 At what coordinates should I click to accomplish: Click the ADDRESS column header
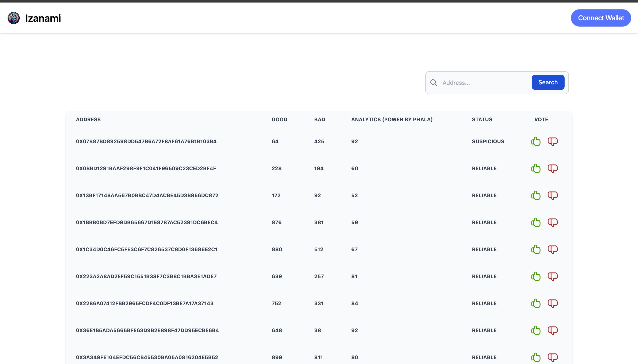point(88,120)
